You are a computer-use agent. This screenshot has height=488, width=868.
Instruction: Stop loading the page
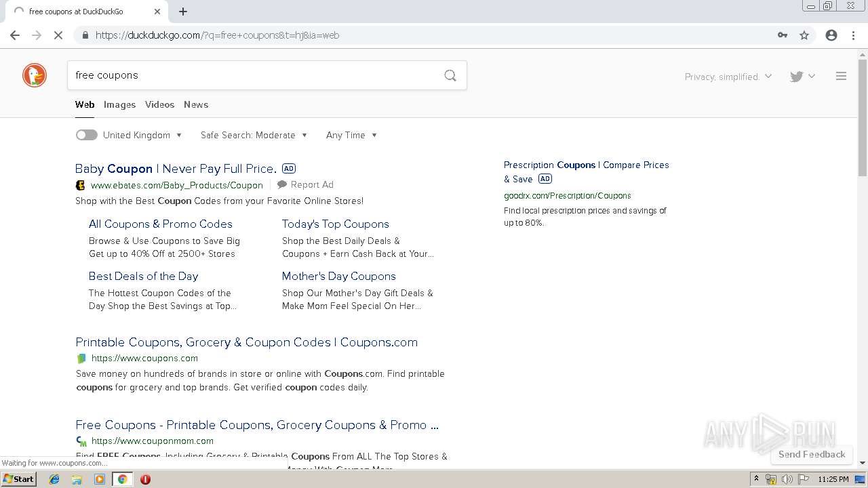[58, 35]
